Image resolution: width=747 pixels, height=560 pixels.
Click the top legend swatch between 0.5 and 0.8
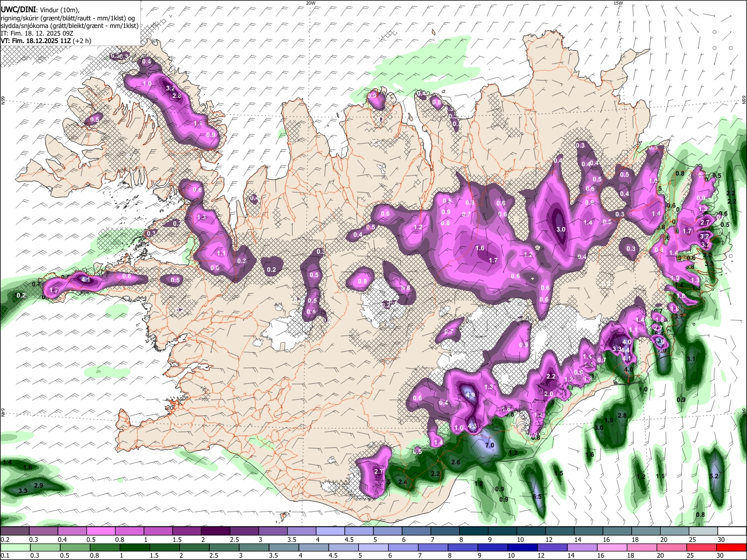point(100,531)
